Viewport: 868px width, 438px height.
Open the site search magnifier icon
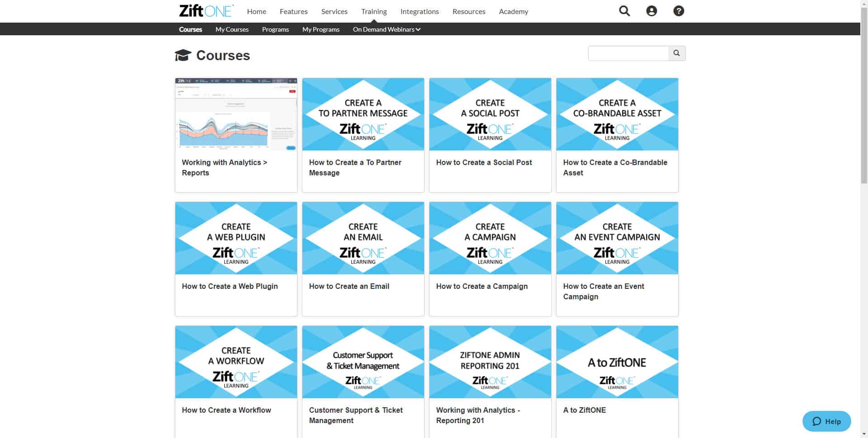point(624,11)
